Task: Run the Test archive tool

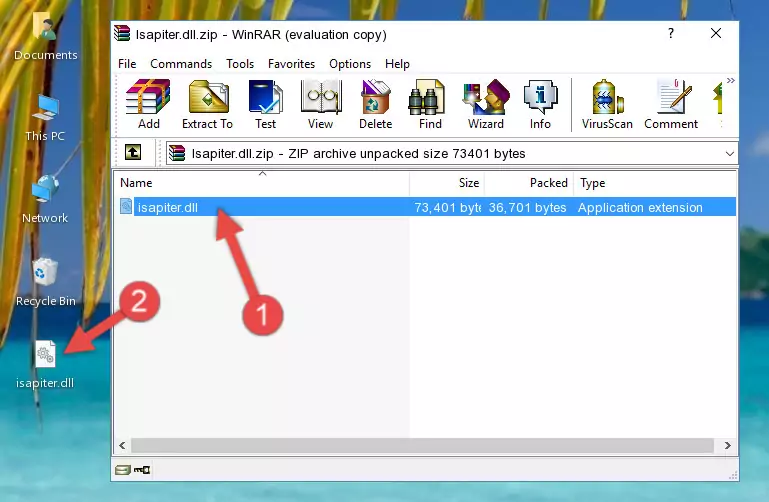Action: (265, 104)
